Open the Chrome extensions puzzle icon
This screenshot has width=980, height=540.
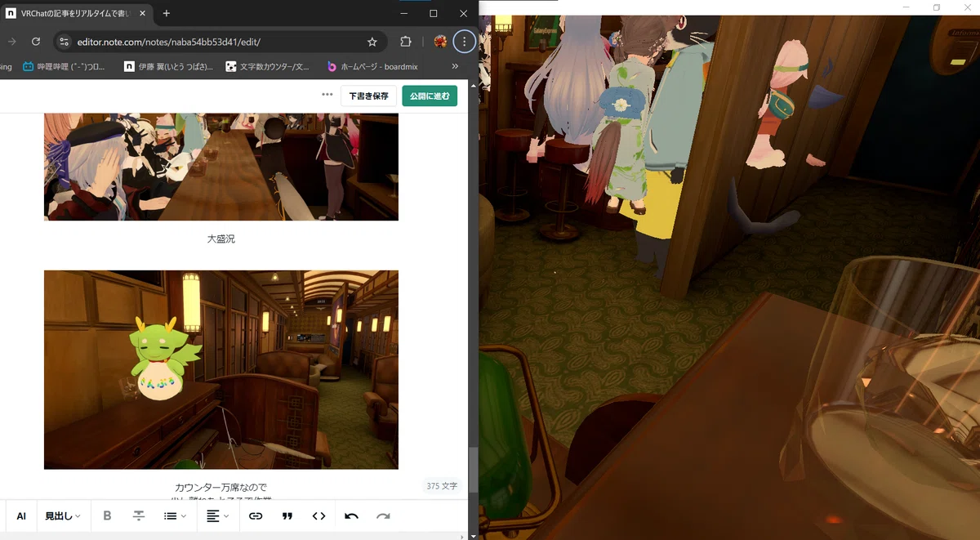click(406, 42)
